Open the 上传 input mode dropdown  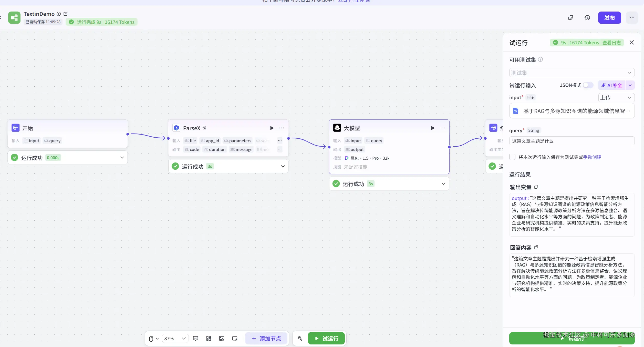point(616,98)
